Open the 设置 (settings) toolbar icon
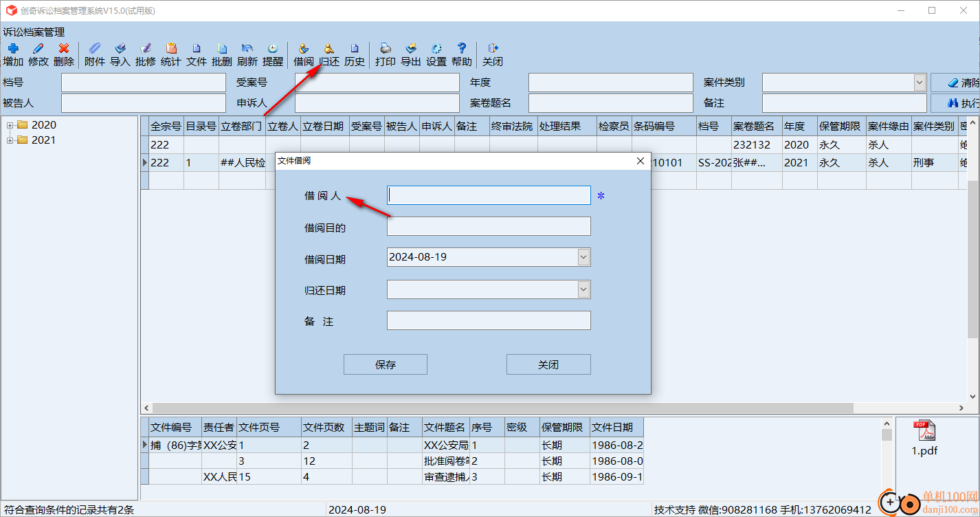 click(436, 54)
